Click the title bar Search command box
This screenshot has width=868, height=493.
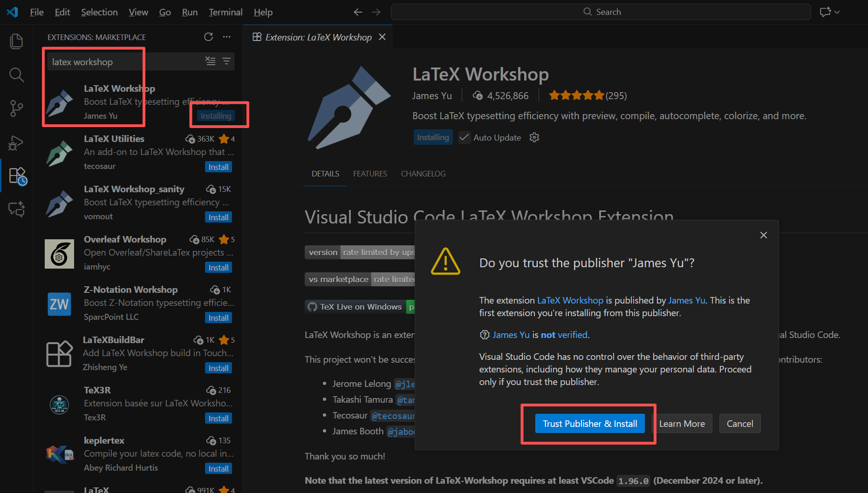(601, 12)
